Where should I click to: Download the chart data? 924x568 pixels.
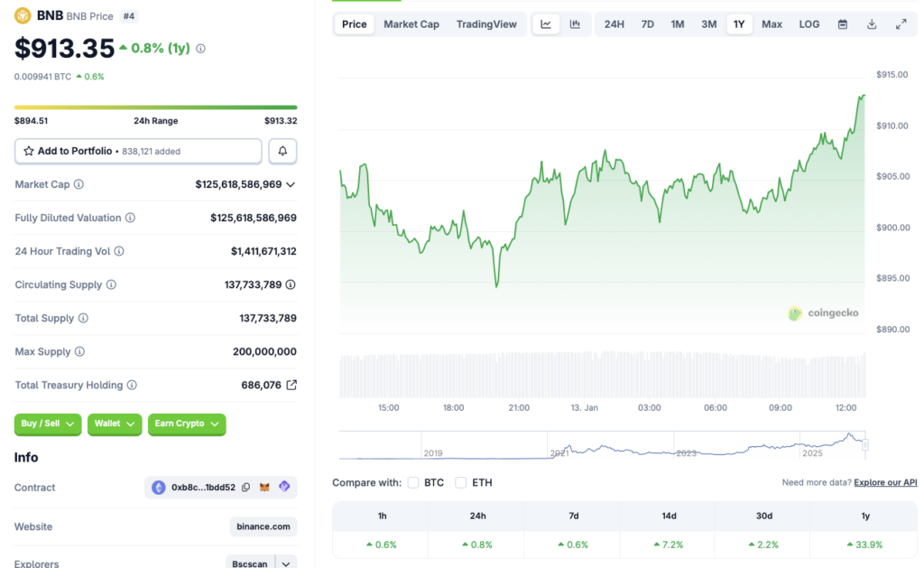tap(871, 24)
